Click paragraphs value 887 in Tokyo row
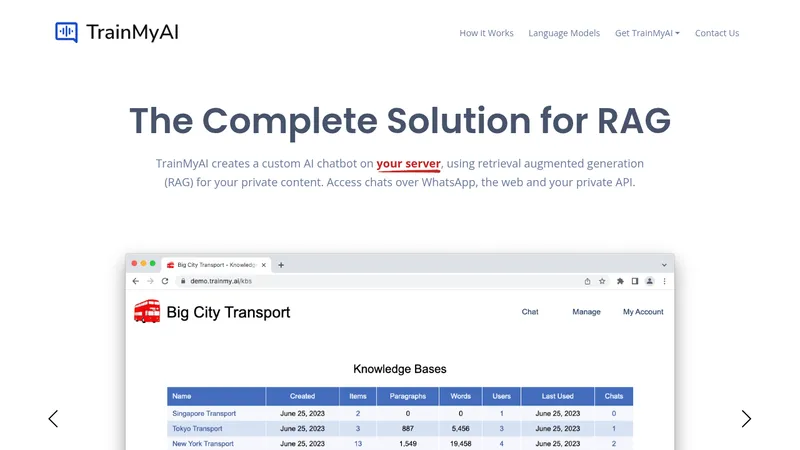The height and width of the screenshot is (450, 800). pyautogui.click(x=408, y=429)
